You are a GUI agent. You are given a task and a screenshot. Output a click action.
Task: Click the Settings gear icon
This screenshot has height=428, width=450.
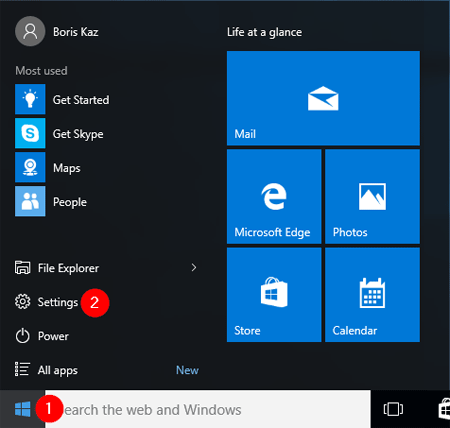point(22,302)
